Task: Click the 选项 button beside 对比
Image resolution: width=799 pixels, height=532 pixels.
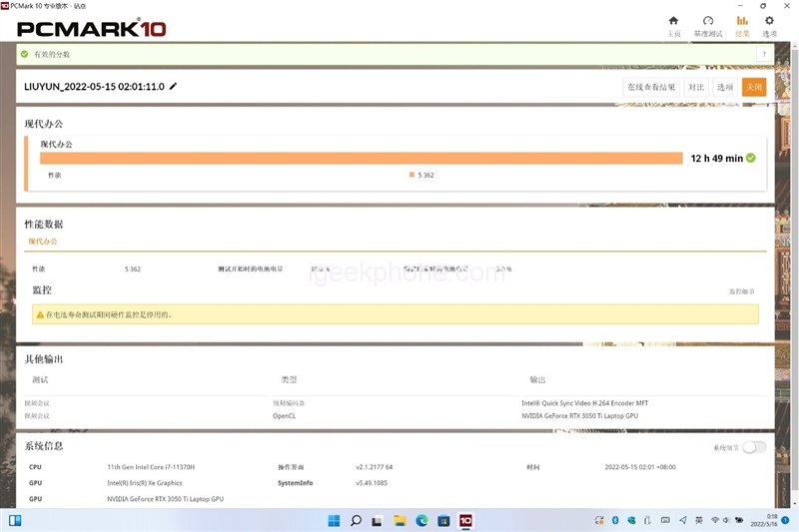Action: coord(725,87)
